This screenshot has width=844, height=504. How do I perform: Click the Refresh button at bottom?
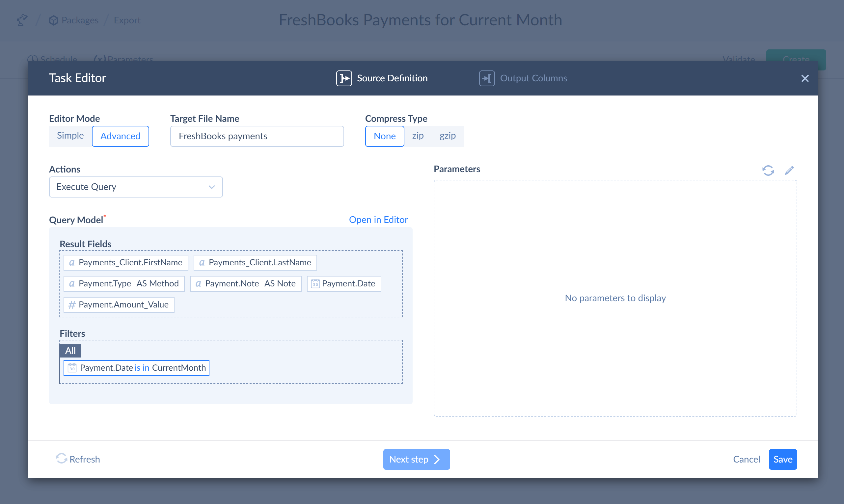tap(78, 459)
